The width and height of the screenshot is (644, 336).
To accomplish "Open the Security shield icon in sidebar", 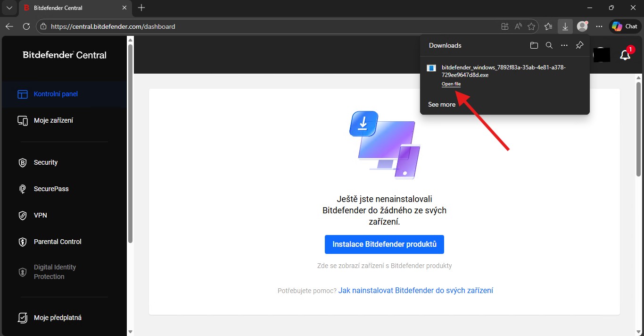I will 23,163.
